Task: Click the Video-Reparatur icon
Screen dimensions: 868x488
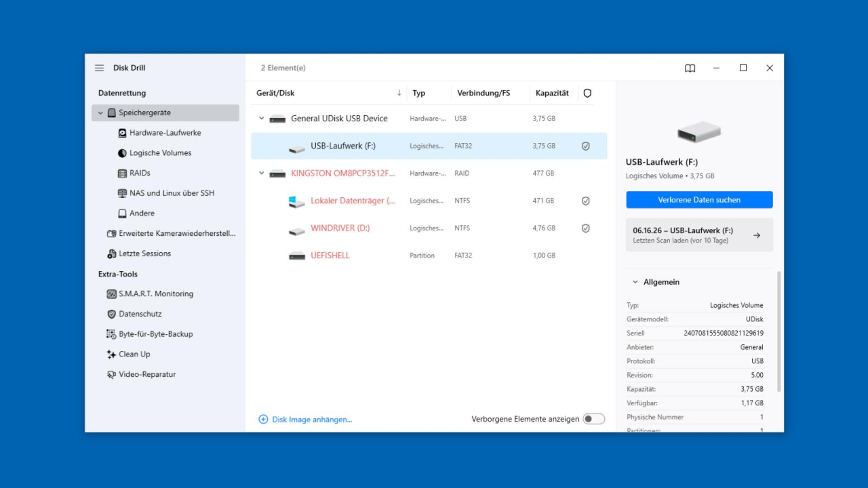Action: (112, 374)
